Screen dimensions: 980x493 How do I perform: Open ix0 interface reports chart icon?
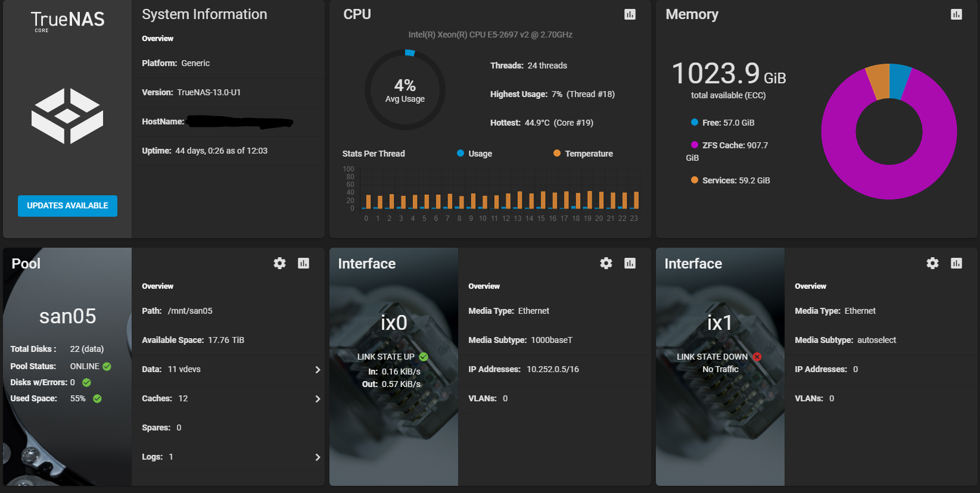click(x=630, y=263)
